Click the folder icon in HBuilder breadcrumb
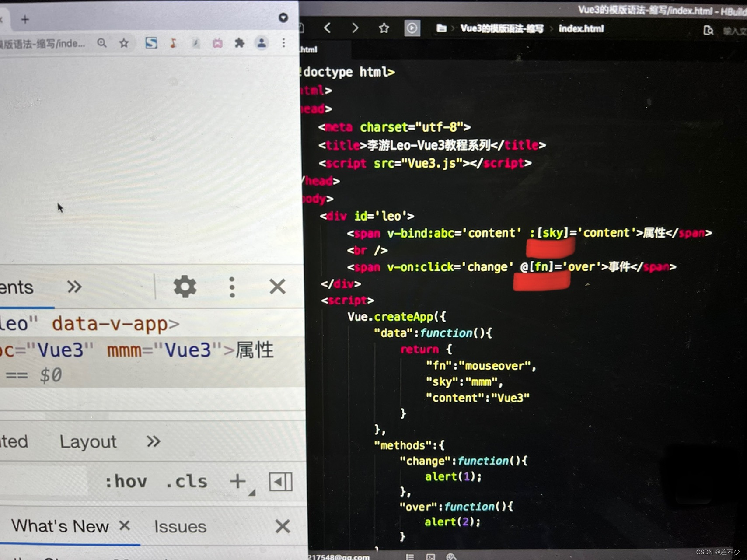 [x=442, y=28]
